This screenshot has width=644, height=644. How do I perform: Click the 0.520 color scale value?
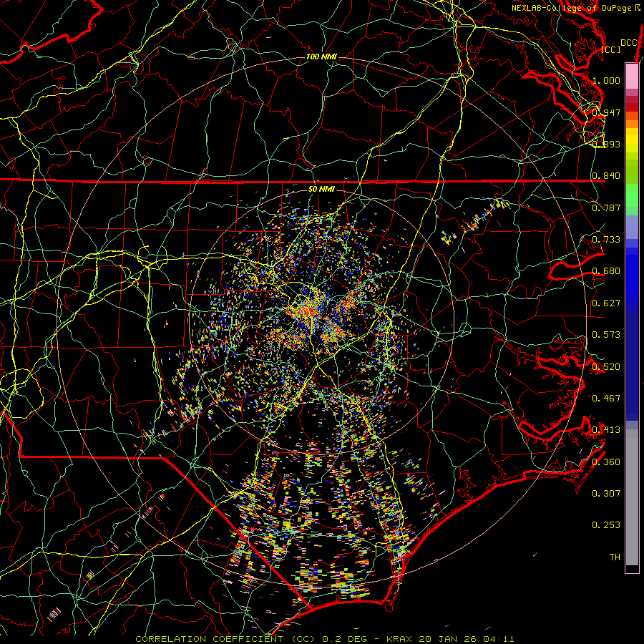[606, 366]
